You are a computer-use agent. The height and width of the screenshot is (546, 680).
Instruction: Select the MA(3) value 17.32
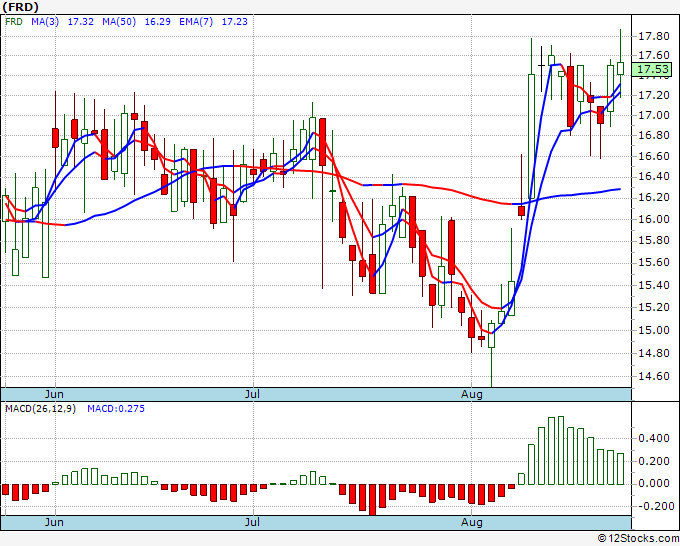coord(81,22)
